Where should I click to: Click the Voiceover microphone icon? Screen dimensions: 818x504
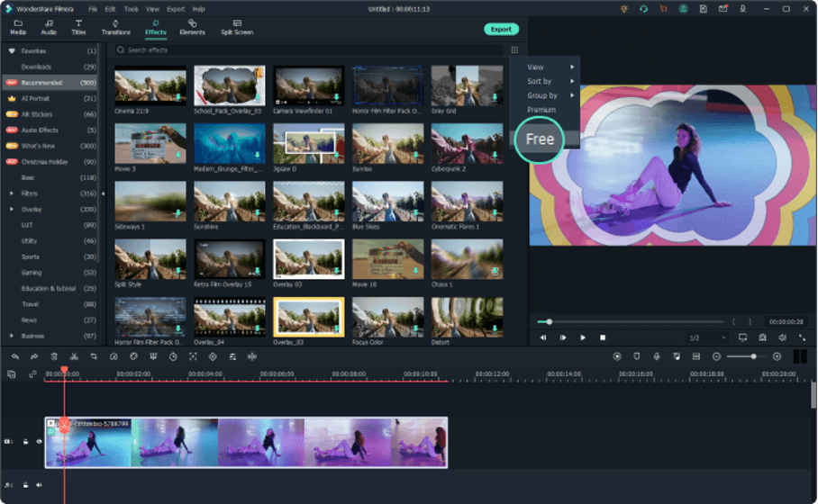click(x=657, y=356)
